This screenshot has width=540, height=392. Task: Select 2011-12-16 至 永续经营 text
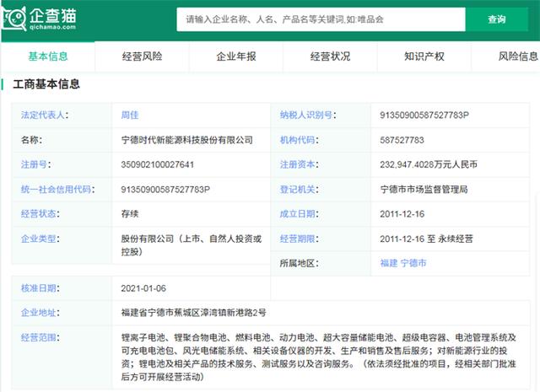coord(426,239)
